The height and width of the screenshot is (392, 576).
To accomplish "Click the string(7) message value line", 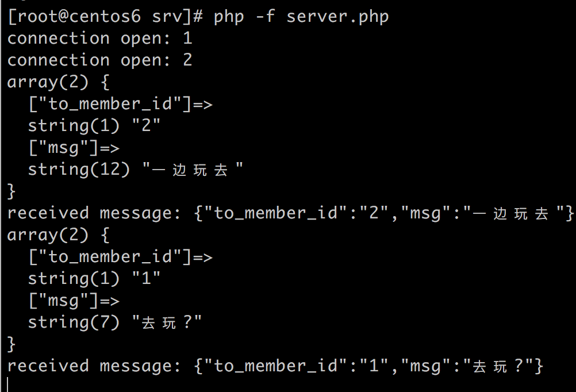I will click(115, 322).
